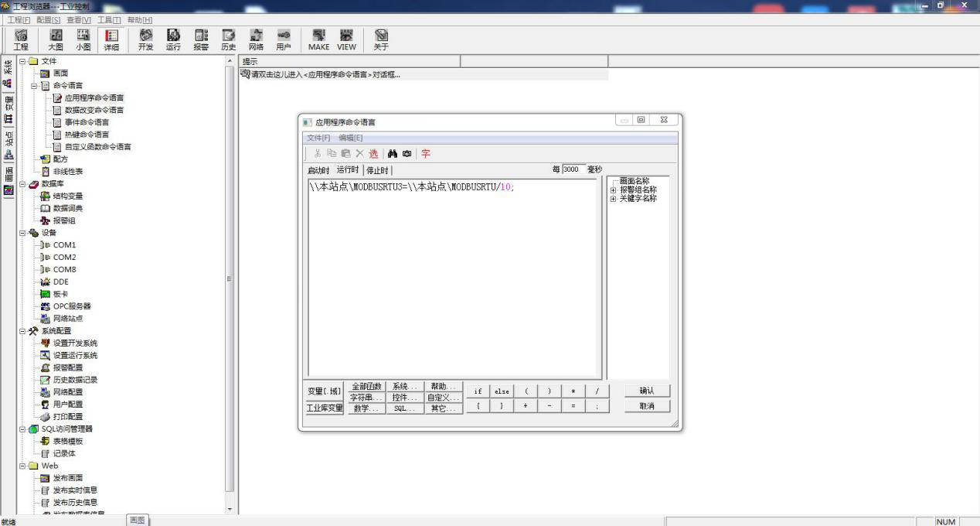The width and height of the screenshot is (980, 526).
Task: Switch toolbar view to 小图 mode
Action: tap(83, 40)
